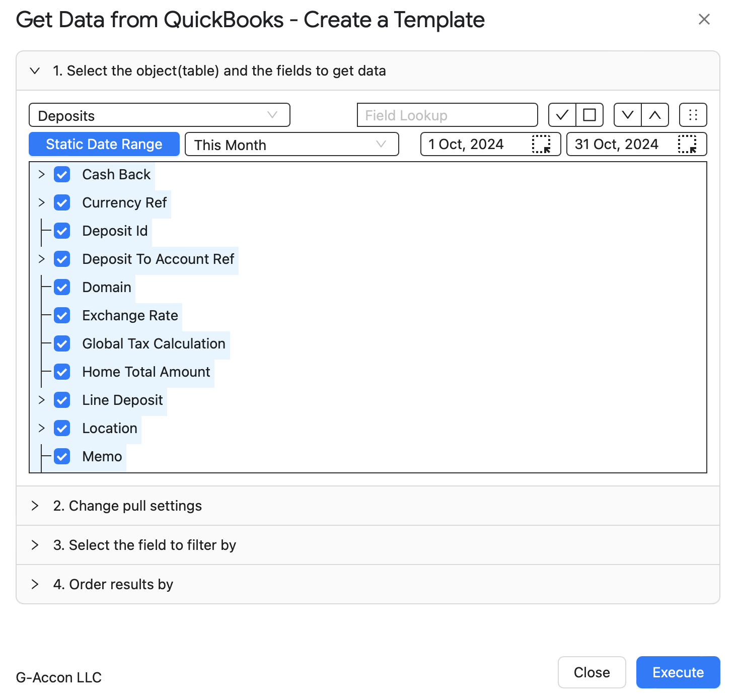Click the Execute button

click(678, 672)
